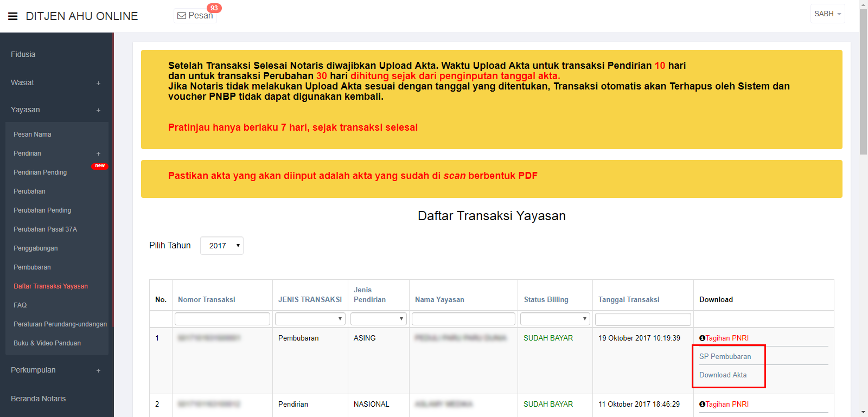
Task: Click the SP Pembubaran download link
Action: click(725, 356)
